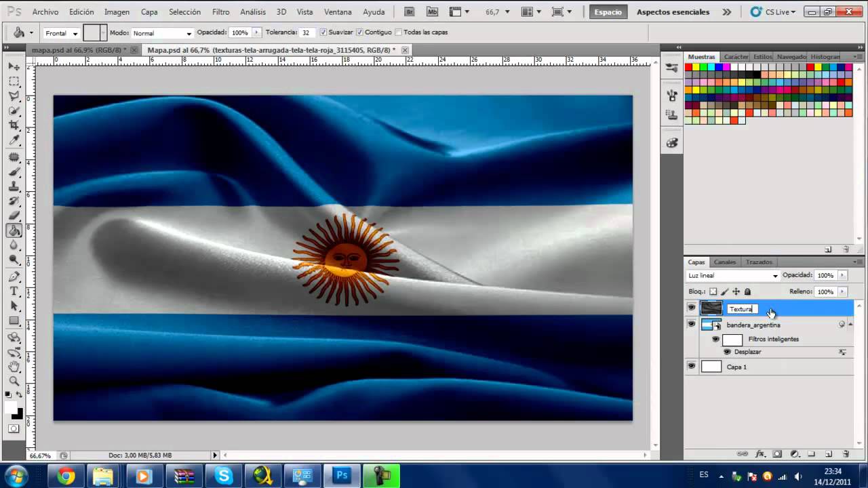Select the Rectangle shape tool
868x488 pixels.
point(14,321)
